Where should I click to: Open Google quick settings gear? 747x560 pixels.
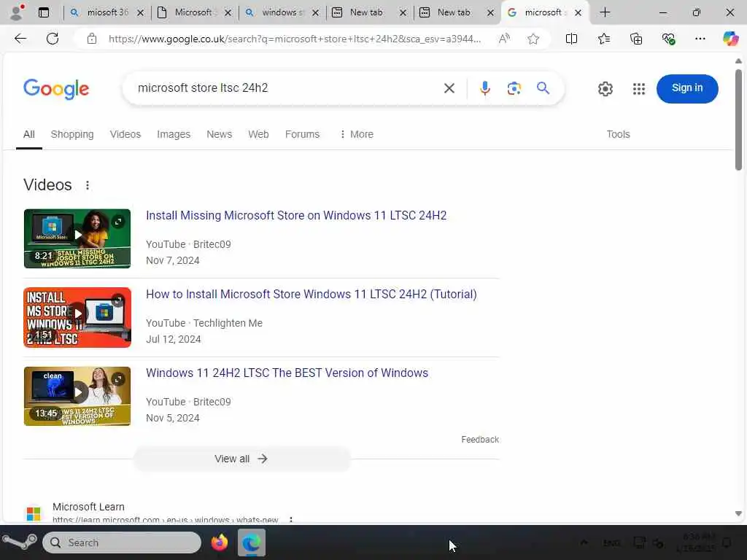[x=605, y=88]
